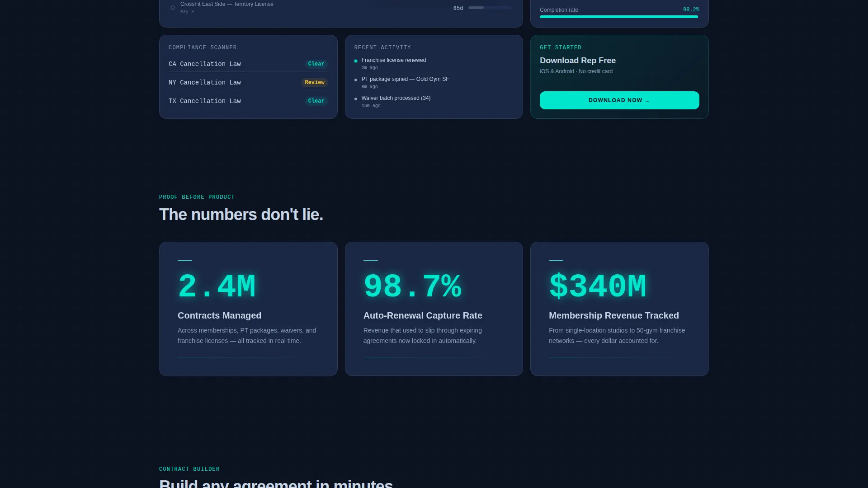Click the 65d days remaining value
This screenshot has width=868, height=488.
[458, 8]
